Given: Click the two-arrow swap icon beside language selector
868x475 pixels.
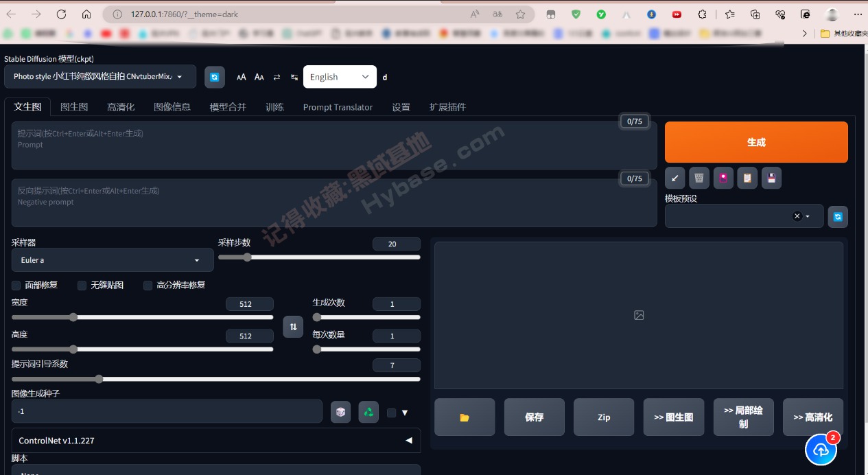Looking at the screenshot, I should tap(277, 77).
